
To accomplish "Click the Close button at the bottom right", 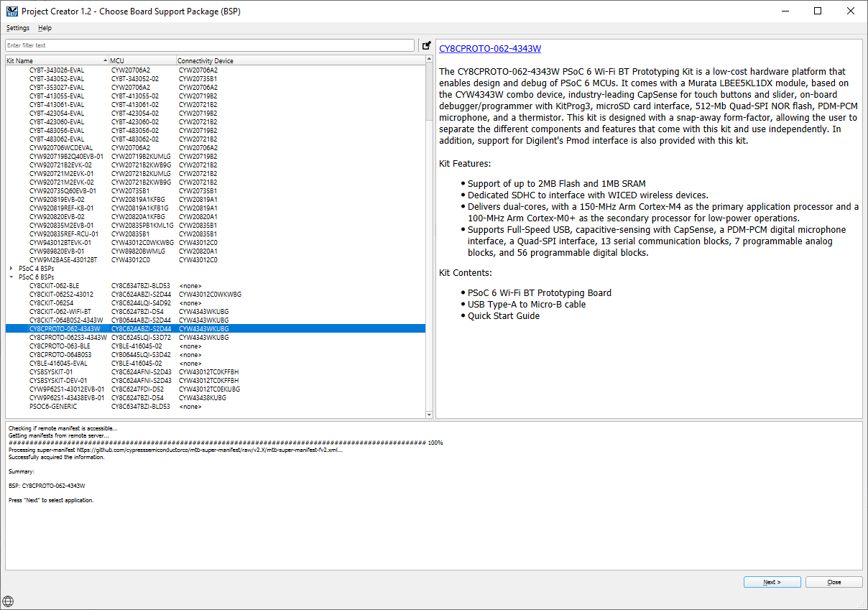I will point(834,582).
